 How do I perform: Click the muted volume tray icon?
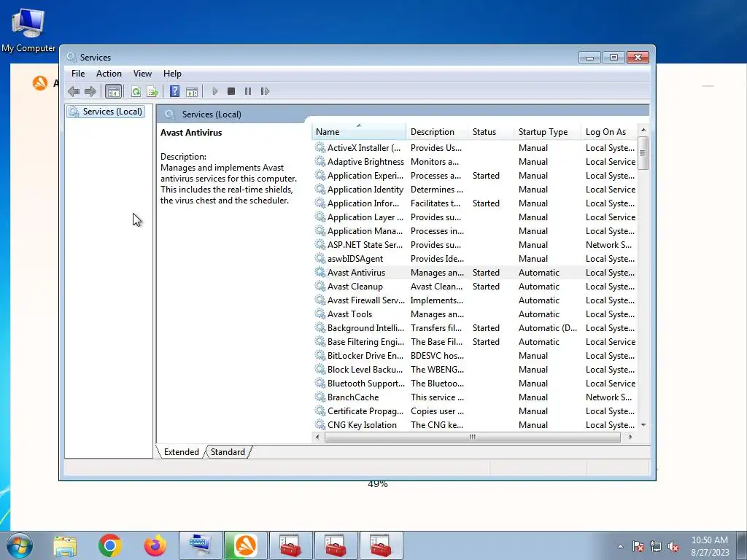(673, 546)
